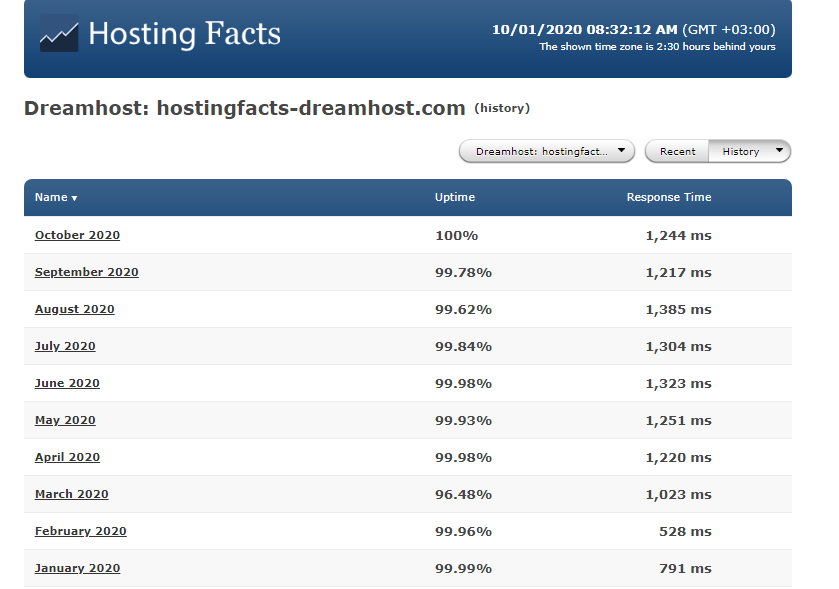
Task: Open the June 2020 report link
Action: coord(67,383)
